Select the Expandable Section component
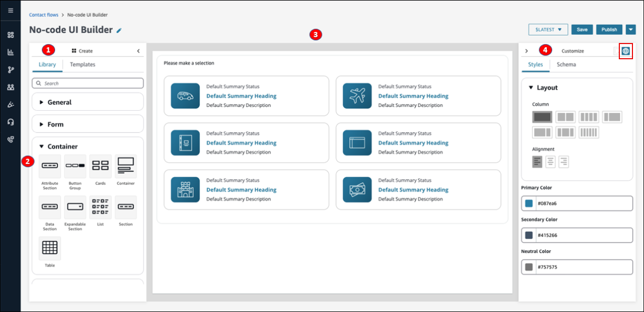Image resolution: width=644 pixels, height=312 pixels. (x=75, y=207)
